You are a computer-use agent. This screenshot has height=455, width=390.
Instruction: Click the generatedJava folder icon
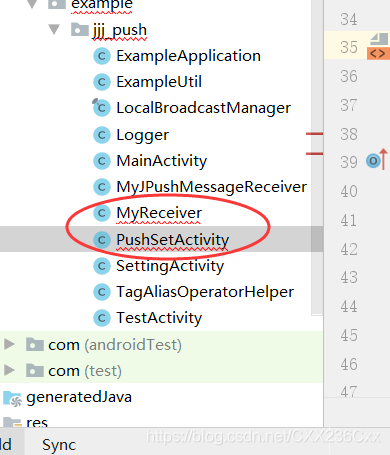click(x=12, y=398)
